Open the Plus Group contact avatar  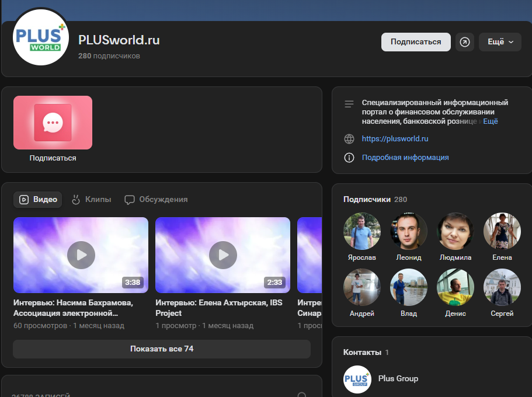[357, 379]
